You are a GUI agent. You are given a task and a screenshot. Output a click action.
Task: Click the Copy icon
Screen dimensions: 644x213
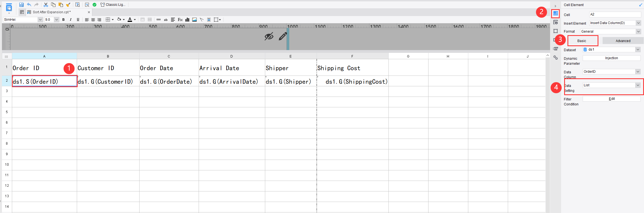(53, 5)
